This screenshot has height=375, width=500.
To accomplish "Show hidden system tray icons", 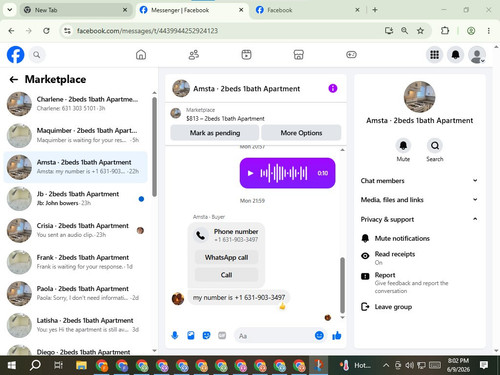I will [386, 365].
